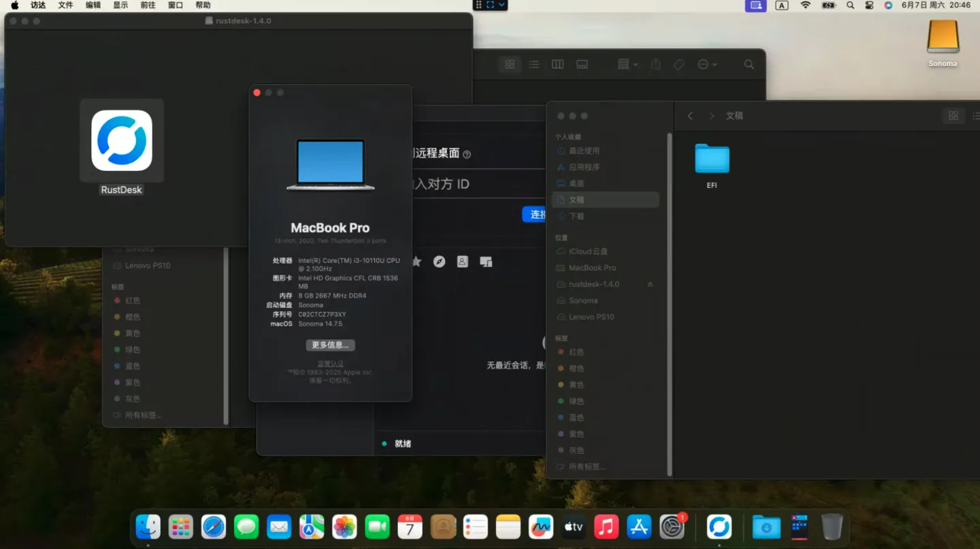Open RustDesk discovered peers compass tab
The width and height of the screenshot is (980, 549).
point(440,262)
